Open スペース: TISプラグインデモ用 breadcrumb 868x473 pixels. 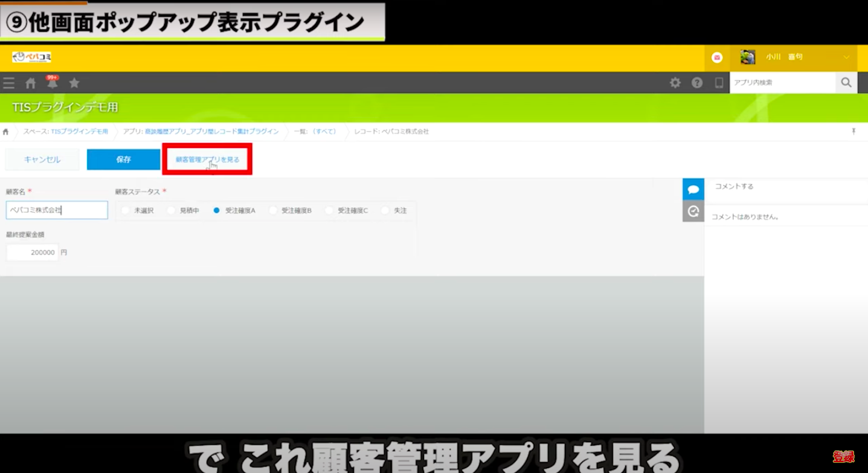pyautogui.click(x=66, y=131)
